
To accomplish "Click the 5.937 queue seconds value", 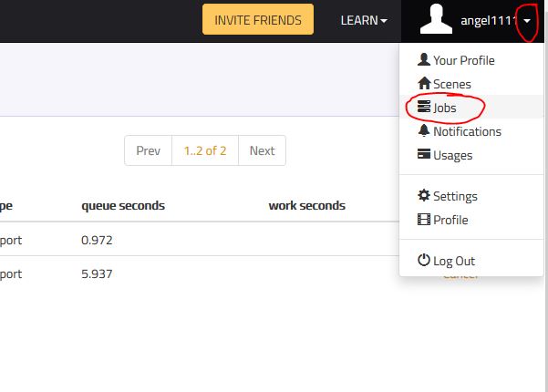I will (x=97, y=273).
